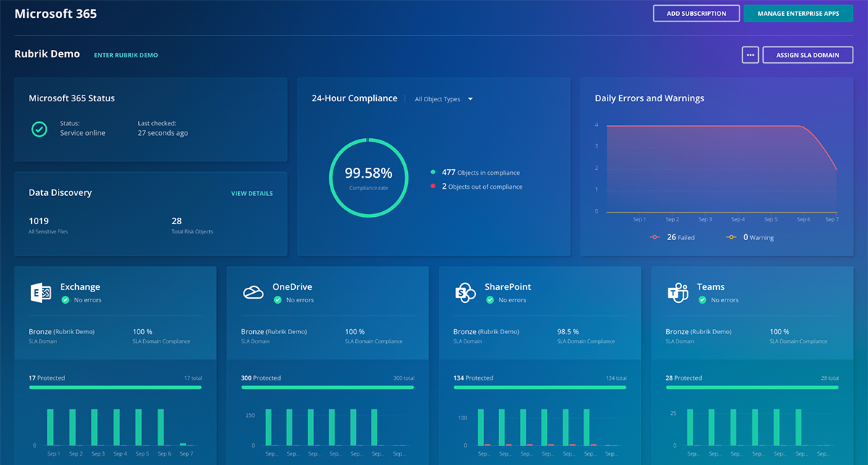Image resolution: width=868 pixels, height=465 pixels.
Task: Click SharePoint '98.5 %' compliance value
Action: (x=569, y=331)
